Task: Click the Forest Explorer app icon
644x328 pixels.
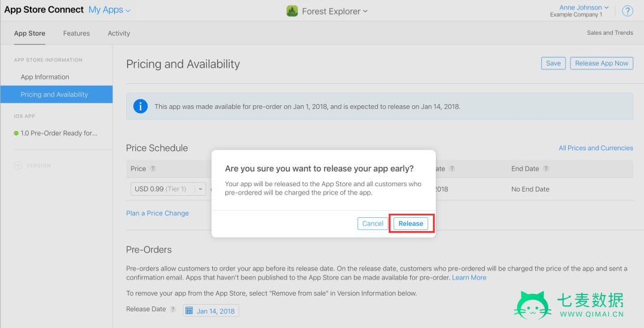Action: (292, 11)
